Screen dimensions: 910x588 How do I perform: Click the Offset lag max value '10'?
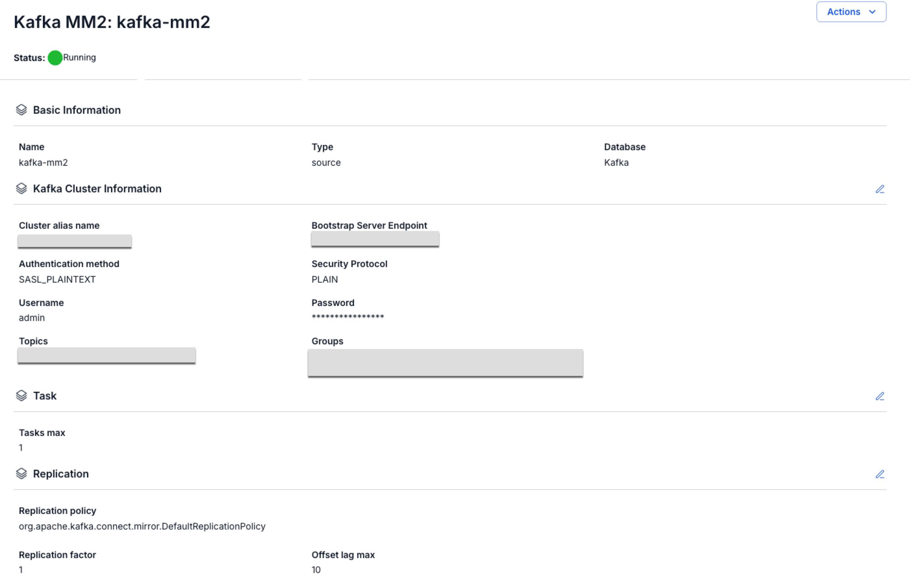click(x=316, y=570)
